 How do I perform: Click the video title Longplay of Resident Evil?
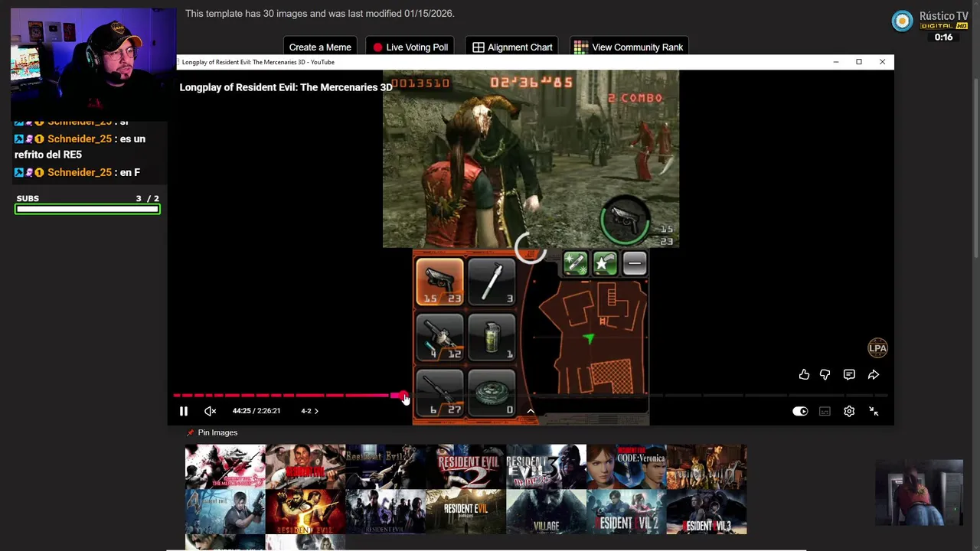coord(286,87)
